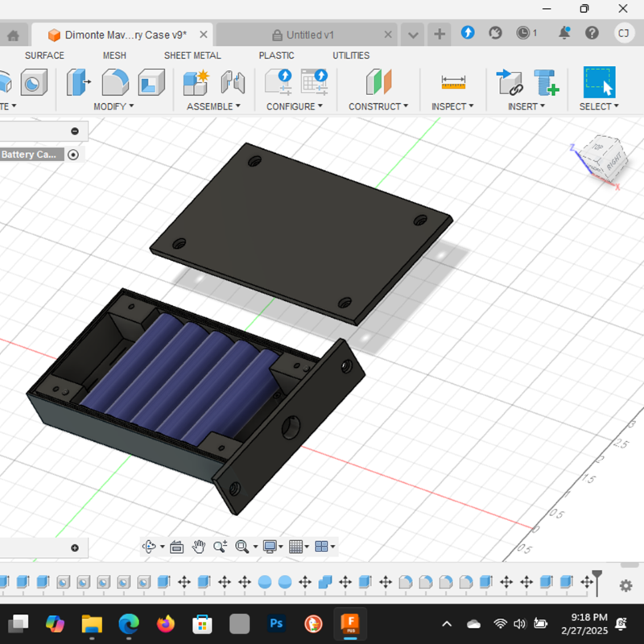
Task: Open the Extensions icon in title bar
Action: (x=468, y=32)
